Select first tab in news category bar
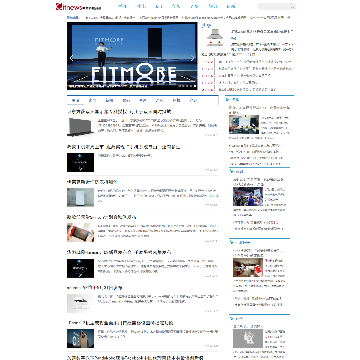The image size is (360, 360). click(76, 100)
